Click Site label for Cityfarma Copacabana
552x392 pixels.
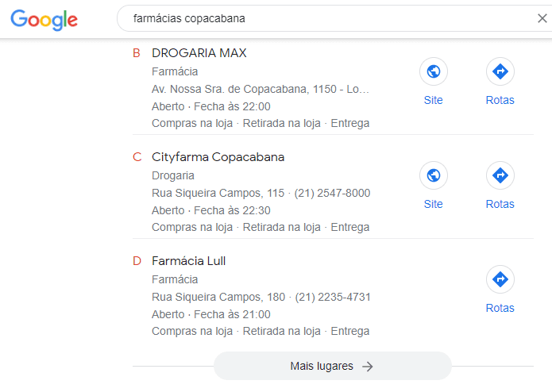click(x=434, y=204)
